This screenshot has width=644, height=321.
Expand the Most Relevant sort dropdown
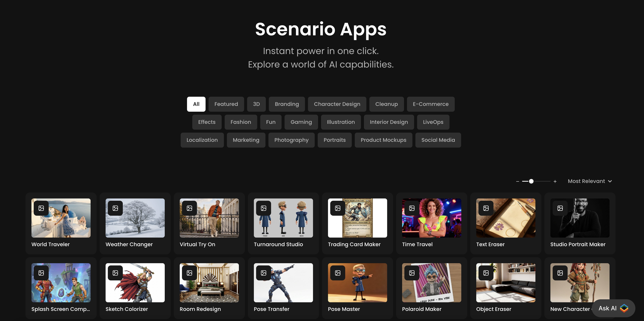coord(590,181)
